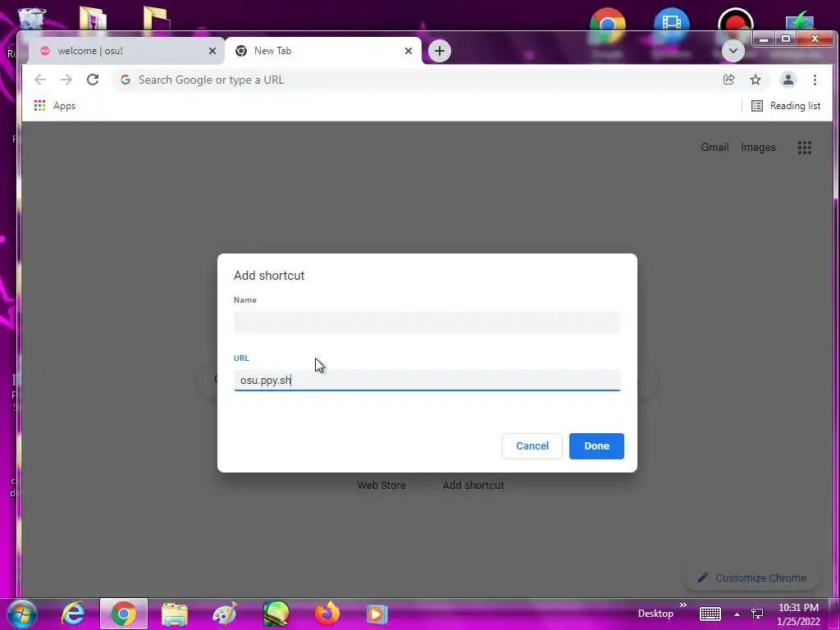The image size is (840, 630).
Task: Close the New Tab tab
Action: [409, 51]
